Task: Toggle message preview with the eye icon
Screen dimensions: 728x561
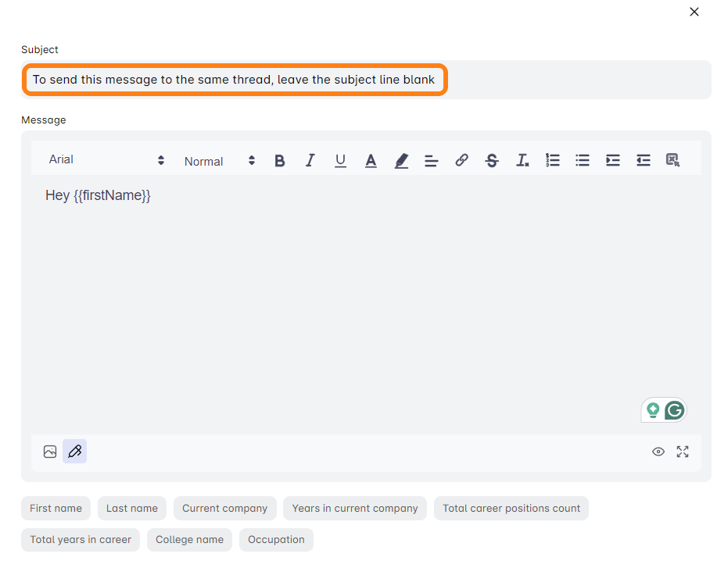Action: pyautogui.click(x=658, y=452)
